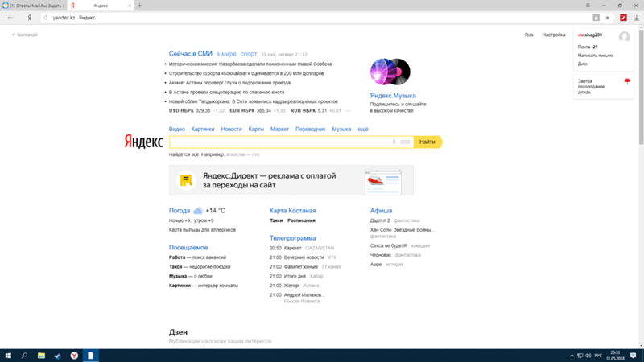Switch news to в мире tab
Viewport: 644px width, 362px height.
[226, 54]
